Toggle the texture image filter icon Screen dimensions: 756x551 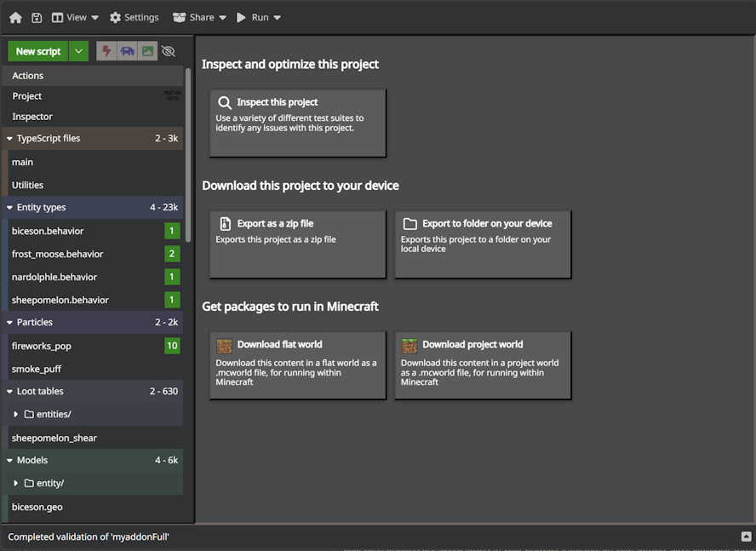pyautogui.click(x=146, y=51)
